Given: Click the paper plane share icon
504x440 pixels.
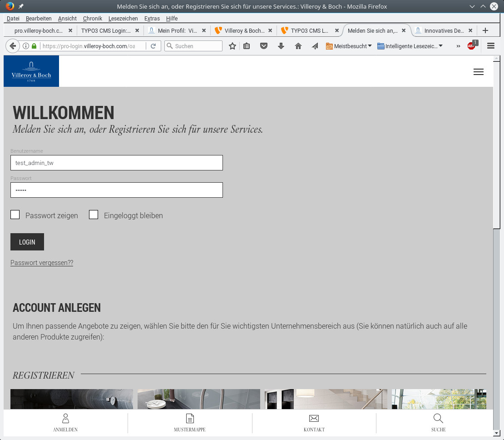Looking at the screenshot, I should [x=315, y=46].
